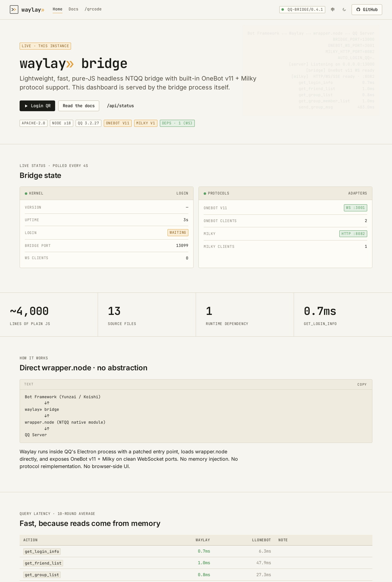Click the Login QR button
This screenshot has height=582, width=392.
[37, 106]
